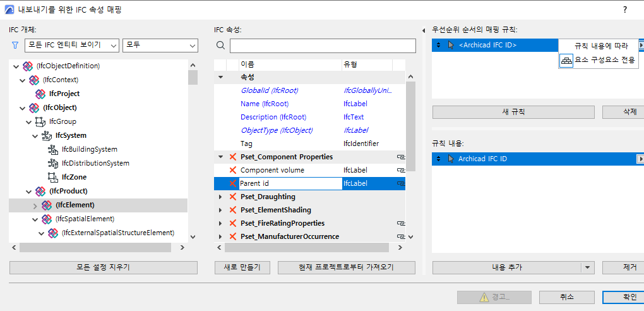Click the help question mark in title bar
This screenshot has height=311, width=644.
point(624,10)
